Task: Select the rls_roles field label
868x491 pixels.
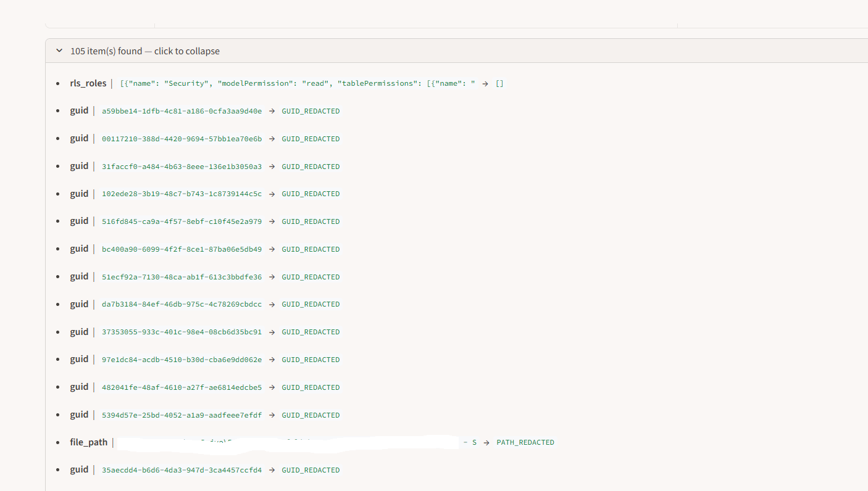Action: [x=88, y=83]
